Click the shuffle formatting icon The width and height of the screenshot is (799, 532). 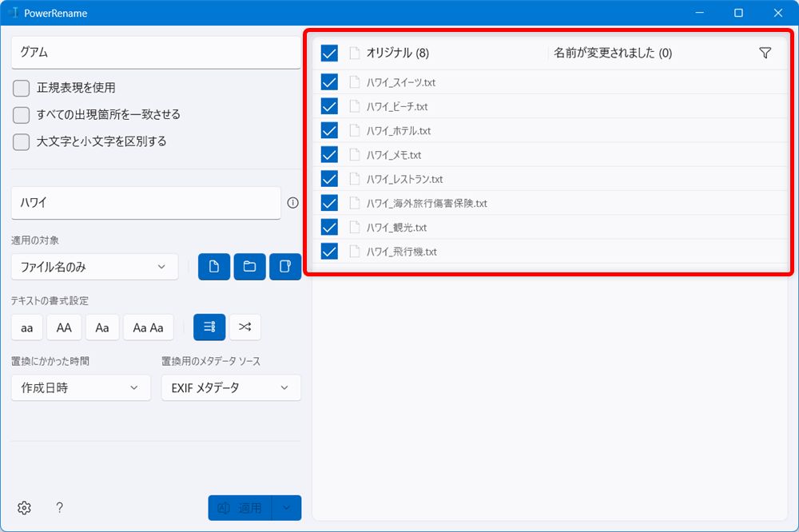point(244,327)
